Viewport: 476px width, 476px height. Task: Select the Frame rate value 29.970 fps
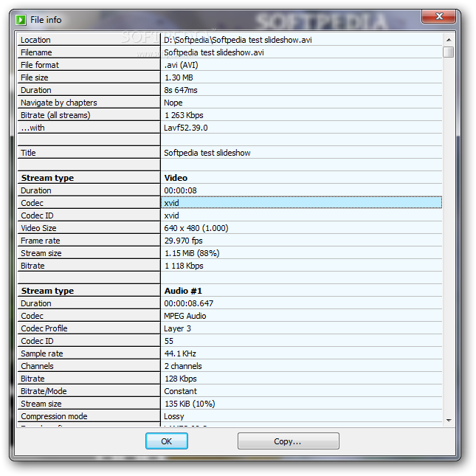pyautogui.click(x=183, y=241)
